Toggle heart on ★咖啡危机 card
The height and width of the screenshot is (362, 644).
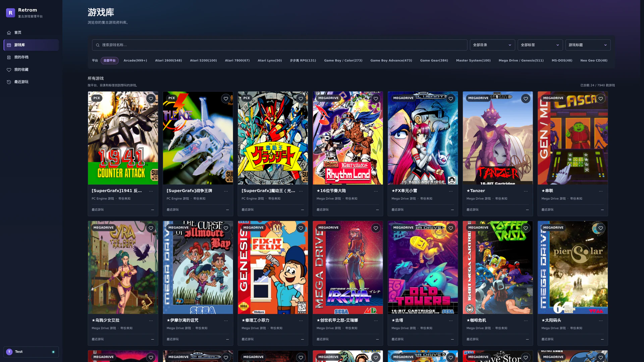coord(526,228)
